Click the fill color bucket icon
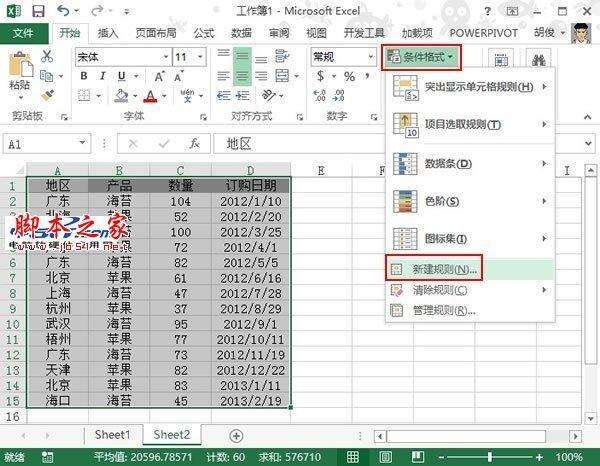Screen dimensions: 600x466 [121, 96]
